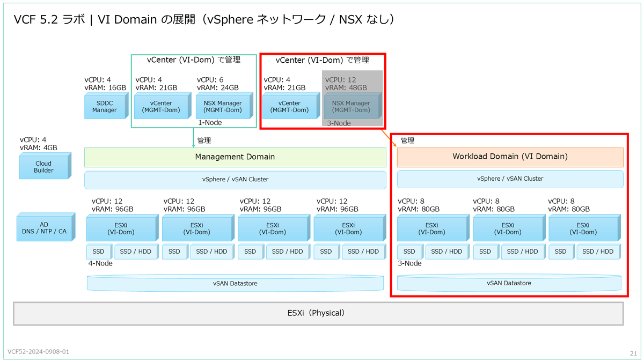This screenshot has width=644, height=362.
Task: Click the vCenter (MGMT-Dom) box in the red frame
Action: 291,106
